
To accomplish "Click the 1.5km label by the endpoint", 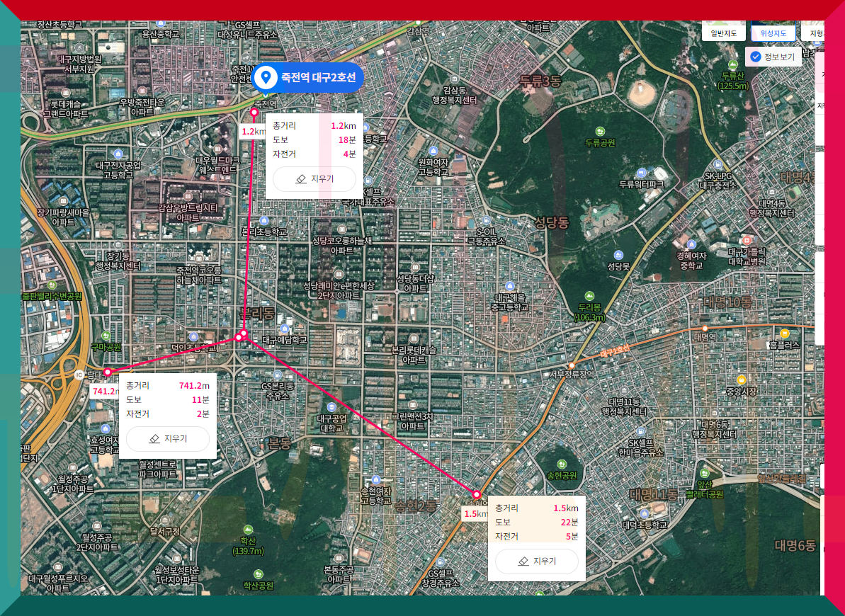I will pos(475,513).
